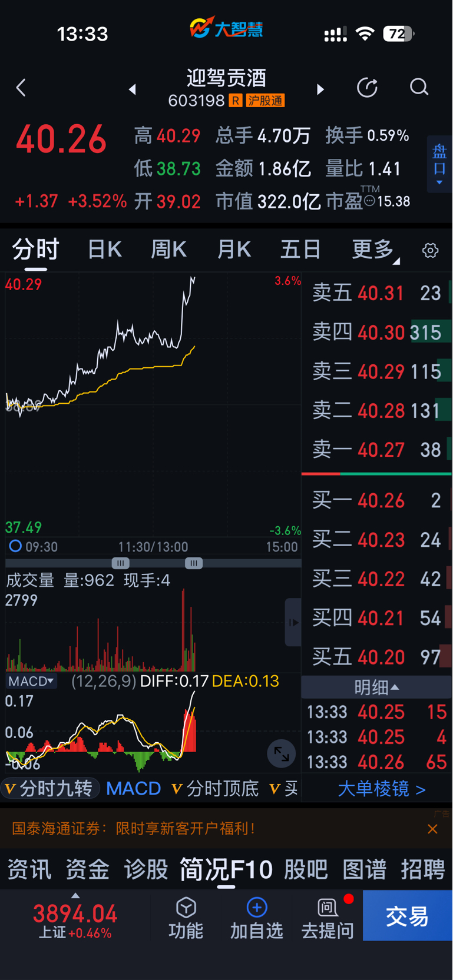The image size is (453, 980).
Task: Expand the 上证 index bar
Action: click(x=75, y=895)
